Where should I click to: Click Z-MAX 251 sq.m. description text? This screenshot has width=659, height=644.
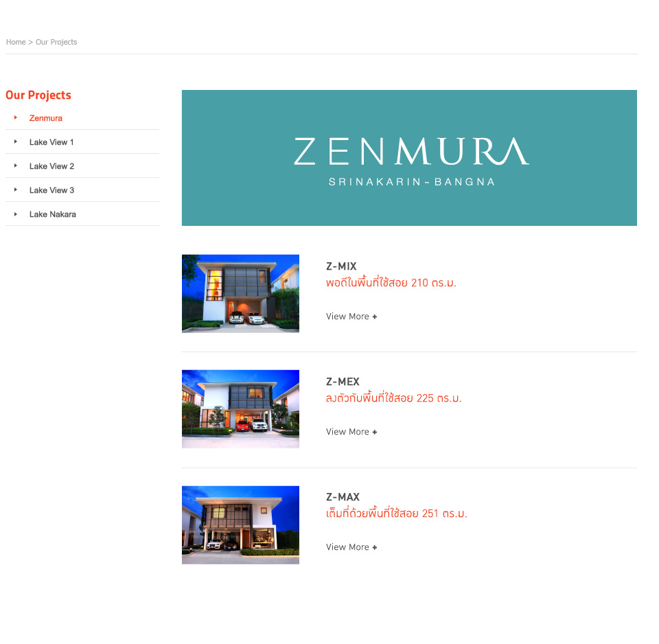pos(396,513)
